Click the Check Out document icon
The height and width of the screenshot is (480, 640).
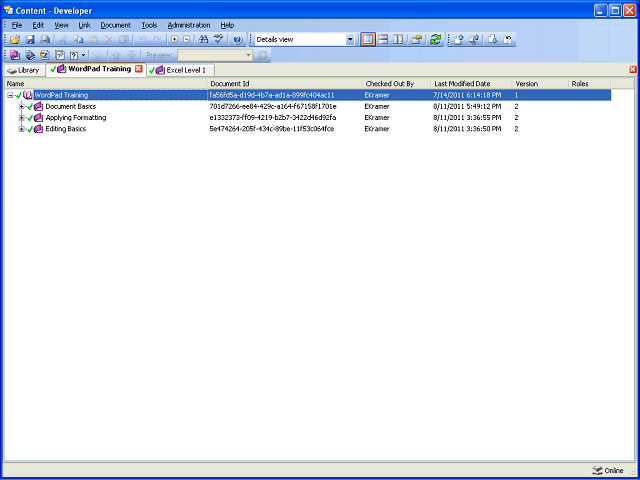tap(493, 40)
